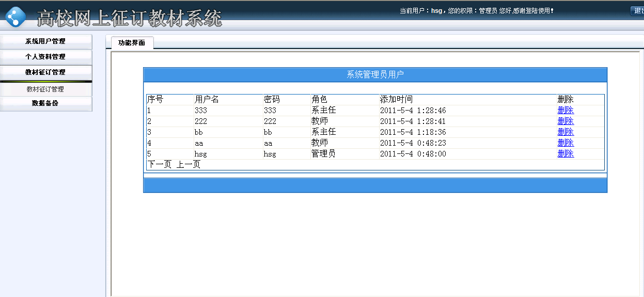Screen dimensions: 644x297
Task: Click sequence number 1 cell
Action: (x=149, y=111)
